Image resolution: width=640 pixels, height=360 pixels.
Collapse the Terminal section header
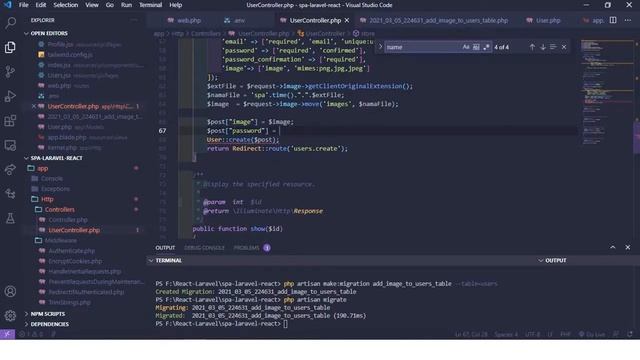pyautogui.click(x=169, y=260)
